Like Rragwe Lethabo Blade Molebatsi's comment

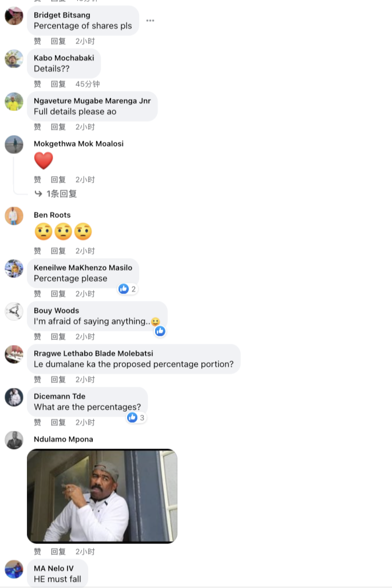point(38,379)
